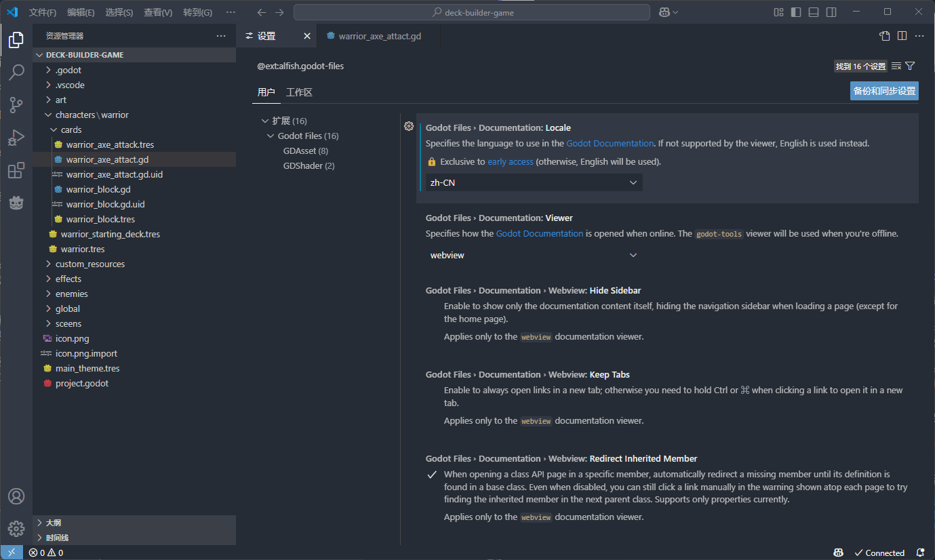Navigate back with the left arrow
Image resolution: width=935 pixels, height=560 pixels.
262,12
